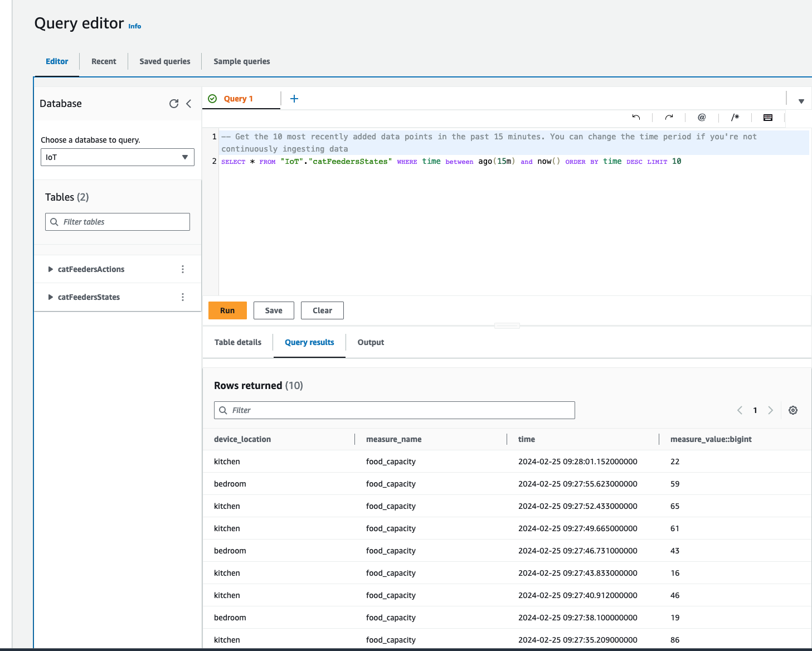This screenshot has height=651, width=812.
Task: Click resize handle between editor and results
Action: 507,326
